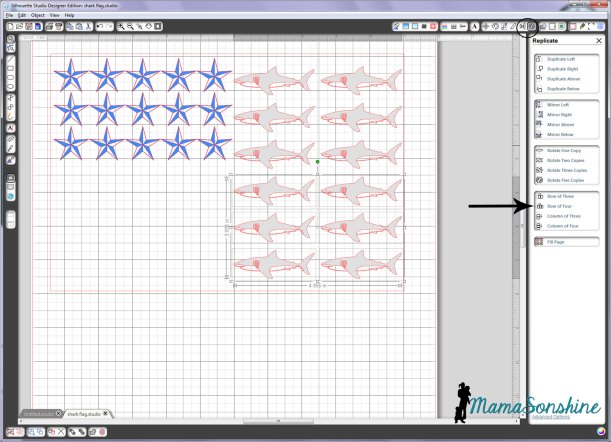
Task: Select the Line drawing tool in left toolbar
Action: (x=11, y=60)
